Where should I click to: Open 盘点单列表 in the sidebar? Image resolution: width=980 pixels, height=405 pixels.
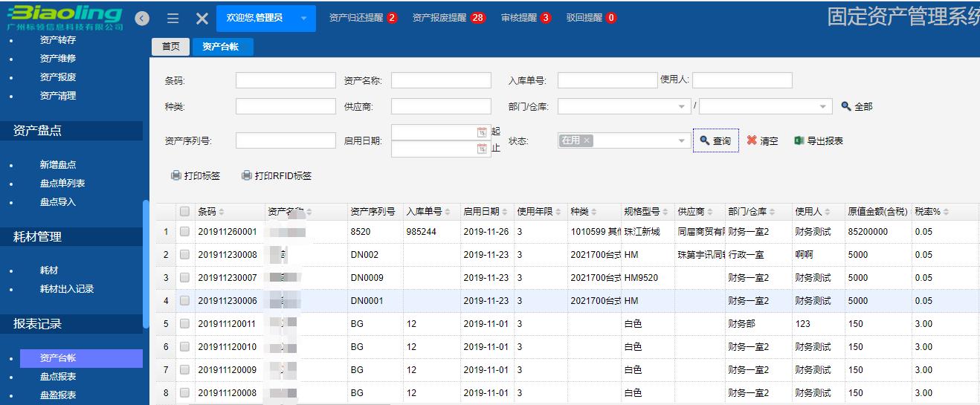[62, 184]
